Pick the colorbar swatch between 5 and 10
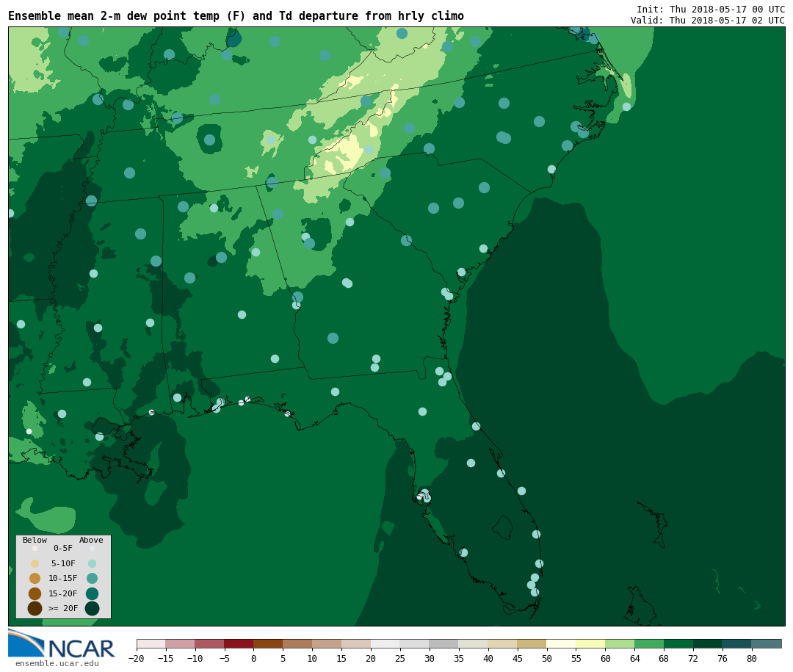 click(297, 643)
